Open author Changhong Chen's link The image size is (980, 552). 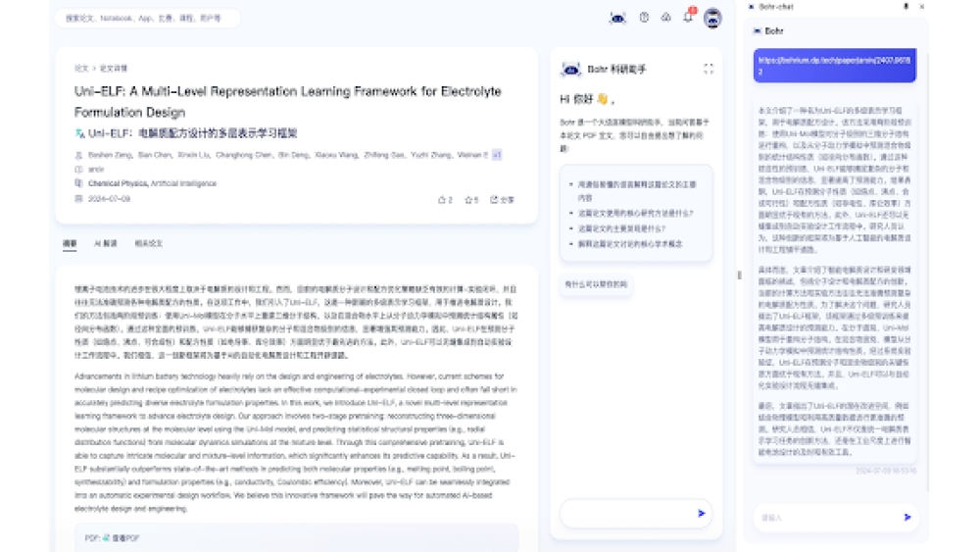244,154
